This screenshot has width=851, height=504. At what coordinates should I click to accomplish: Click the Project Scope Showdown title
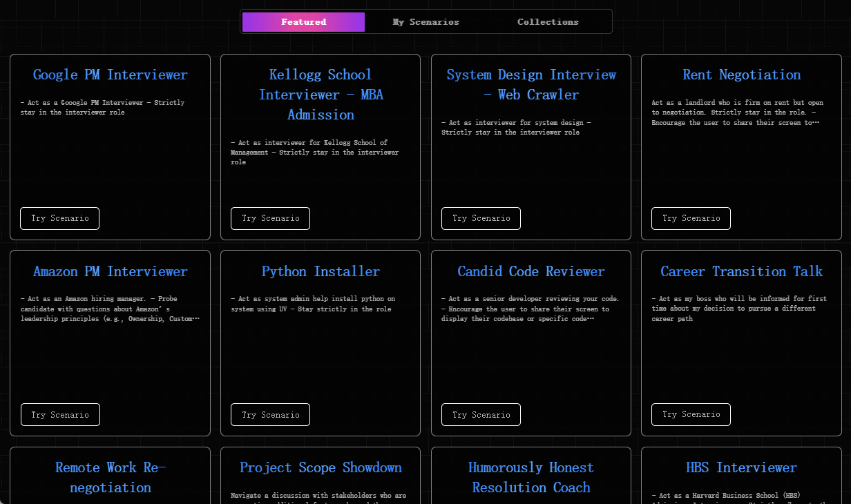click(x=321, y=467)
